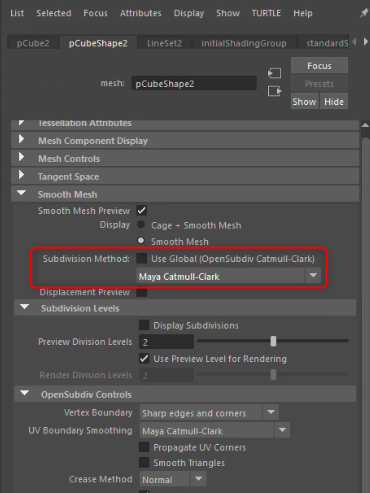Open the Vertex Boundary dropdown
Viewport: 370px width, 493px height.
(x=209, y=413)
